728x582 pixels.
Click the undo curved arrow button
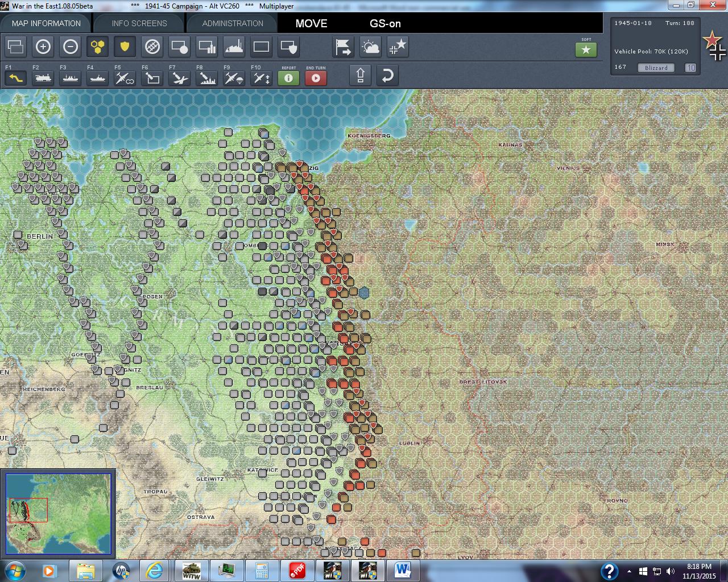(x=387, y=76)
